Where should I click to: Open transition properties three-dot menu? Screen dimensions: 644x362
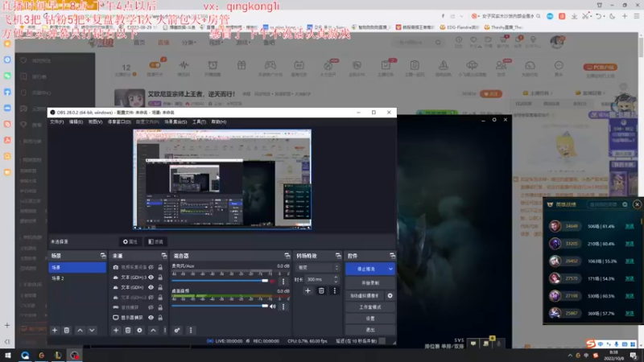pyautogui.click(x=335, y=290)
